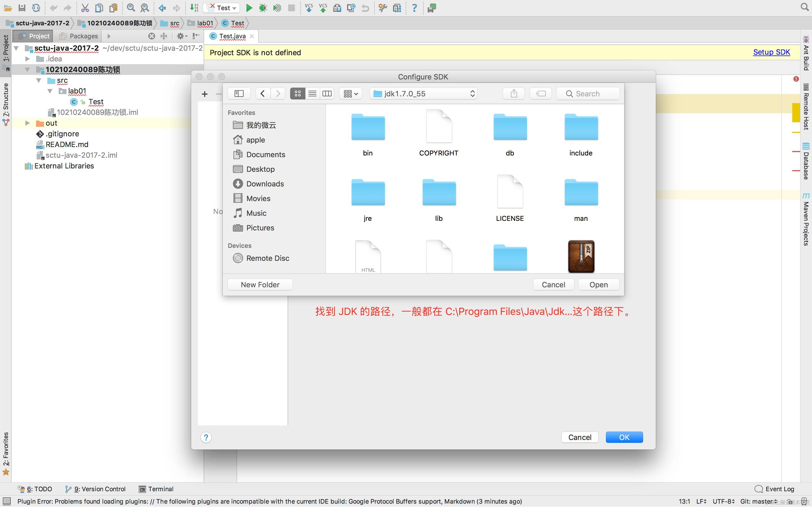Switch file dialog to list view
Viewport: 812px width, 507px height.
(312, 94)
